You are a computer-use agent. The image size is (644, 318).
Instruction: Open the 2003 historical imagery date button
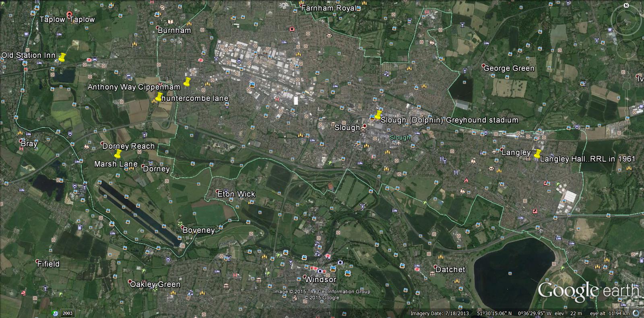coord(67,313)
